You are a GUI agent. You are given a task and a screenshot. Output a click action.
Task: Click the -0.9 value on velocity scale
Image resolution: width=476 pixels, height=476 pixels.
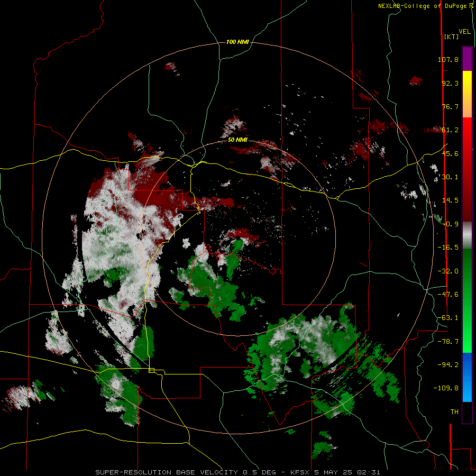450,224
